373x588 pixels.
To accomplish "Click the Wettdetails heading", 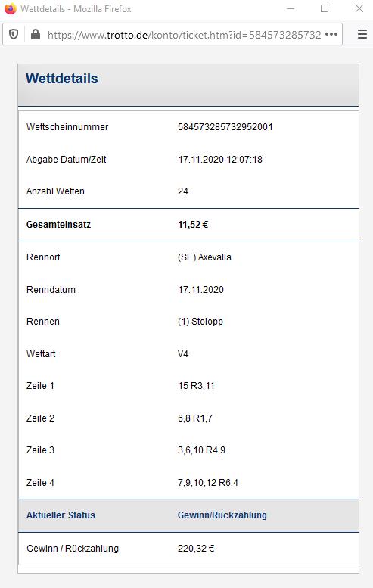I will [x=62, y=79].
